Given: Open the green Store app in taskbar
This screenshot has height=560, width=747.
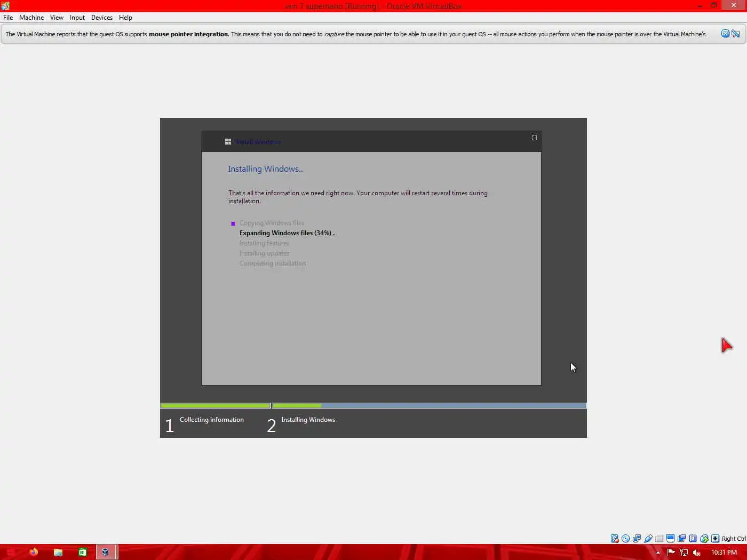Looking at the screenshot, I should 83,552.
